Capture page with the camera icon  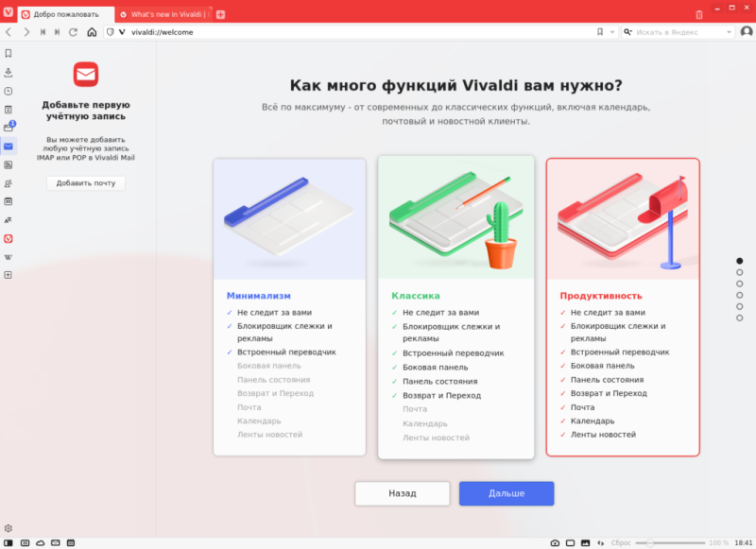pyautogui.click(x=555, y=542)
